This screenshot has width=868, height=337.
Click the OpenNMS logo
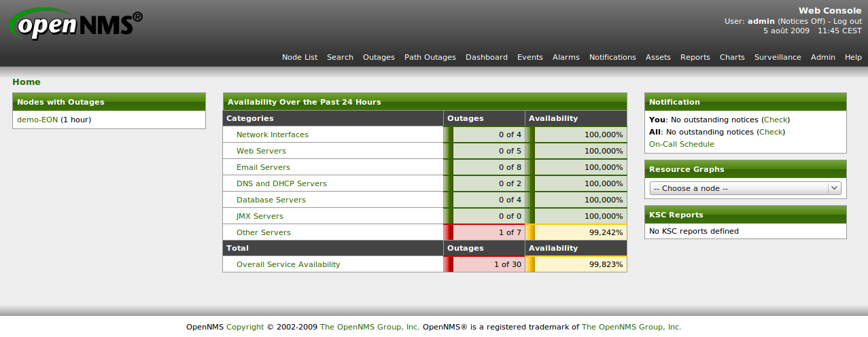[x=76, y=25]
